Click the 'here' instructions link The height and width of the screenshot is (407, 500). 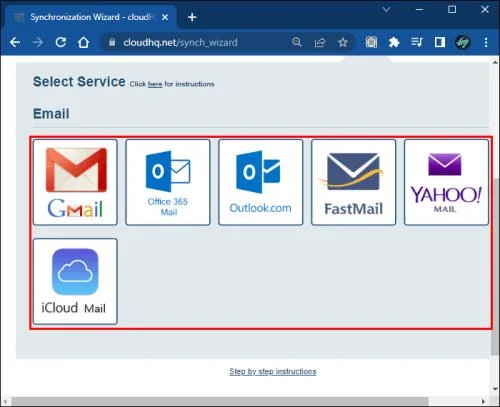[155, 84]
